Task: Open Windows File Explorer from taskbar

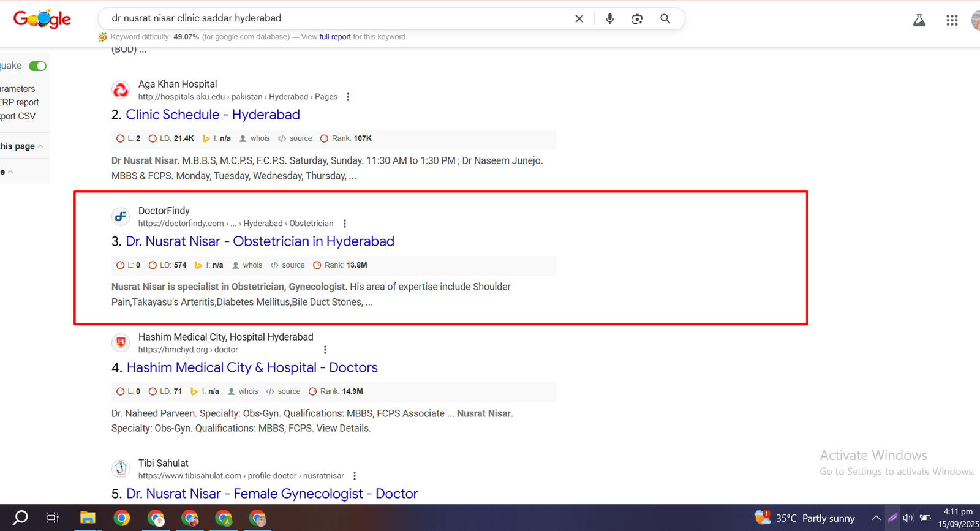Action: pos(88,518)
